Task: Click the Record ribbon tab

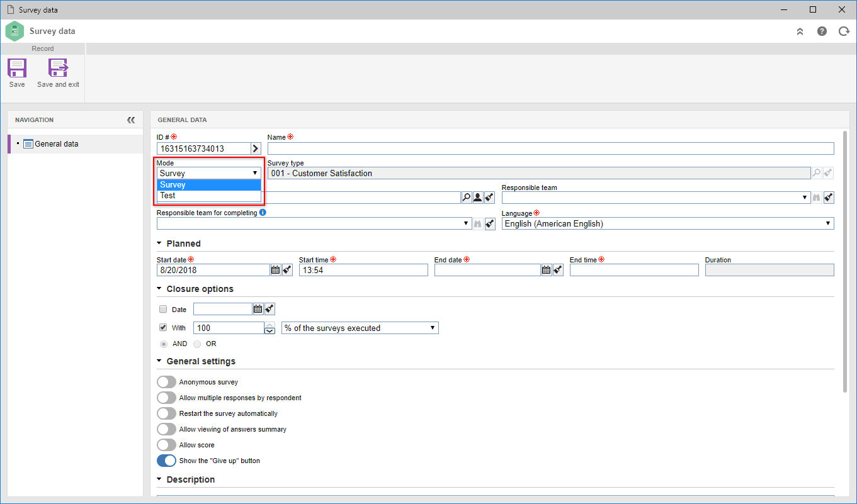Action: pyautogui.click(x=43, y=48)
